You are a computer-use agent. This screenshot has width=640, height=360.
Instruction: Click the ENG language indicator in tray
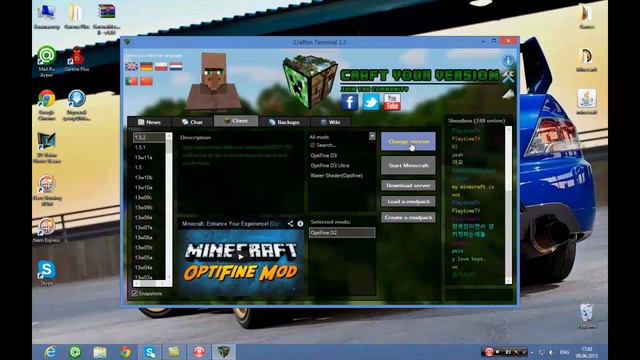click(x=564, y=352)
